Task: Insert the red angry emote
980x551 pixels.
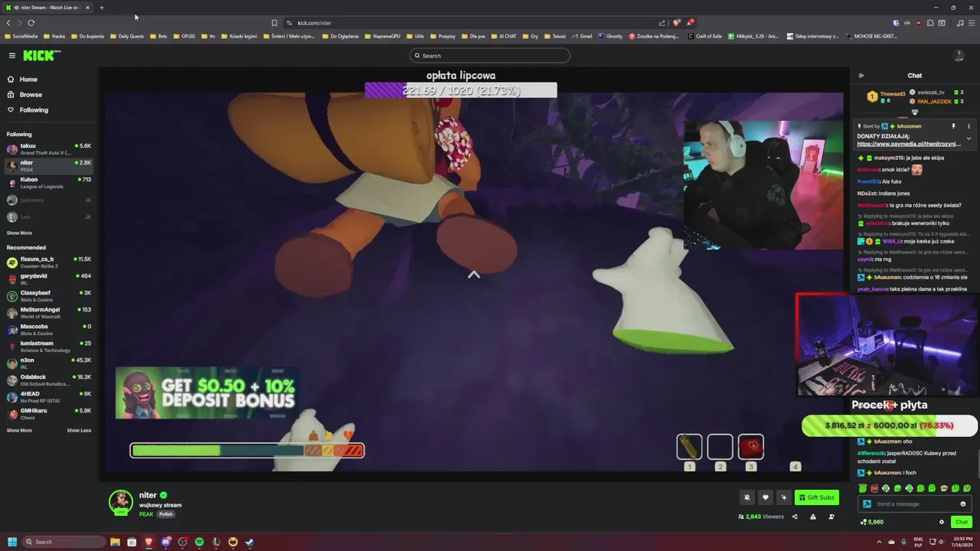Action: 874,488
